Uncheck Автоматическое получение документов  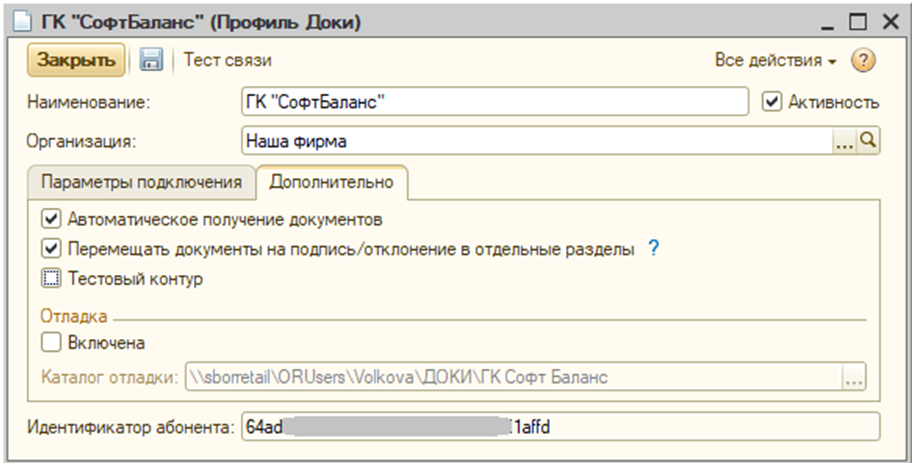(x=51, y=218)
